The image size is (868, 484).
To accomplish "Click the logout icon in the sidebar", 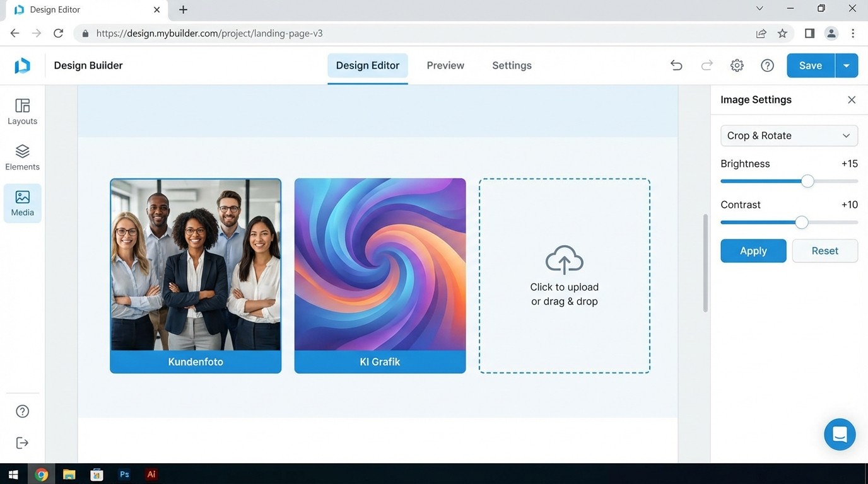I will click(22, 442).
